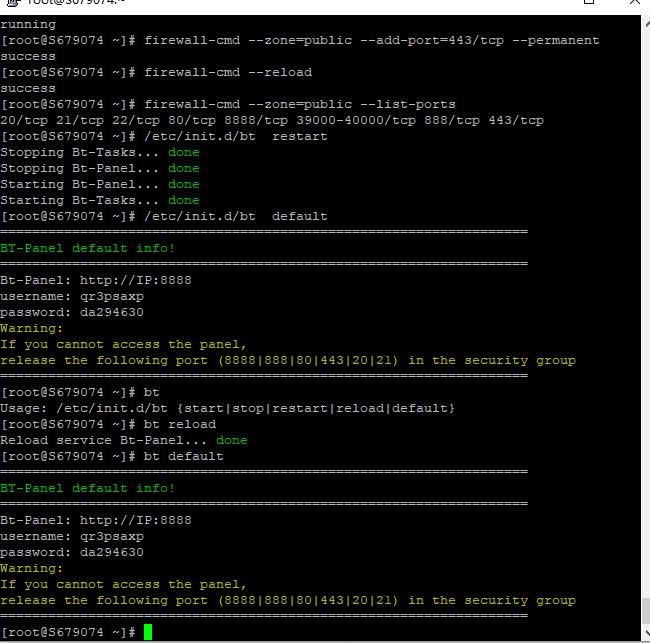
Task: Click the '--add-port=443/tcp' argument
Action: 432,40
